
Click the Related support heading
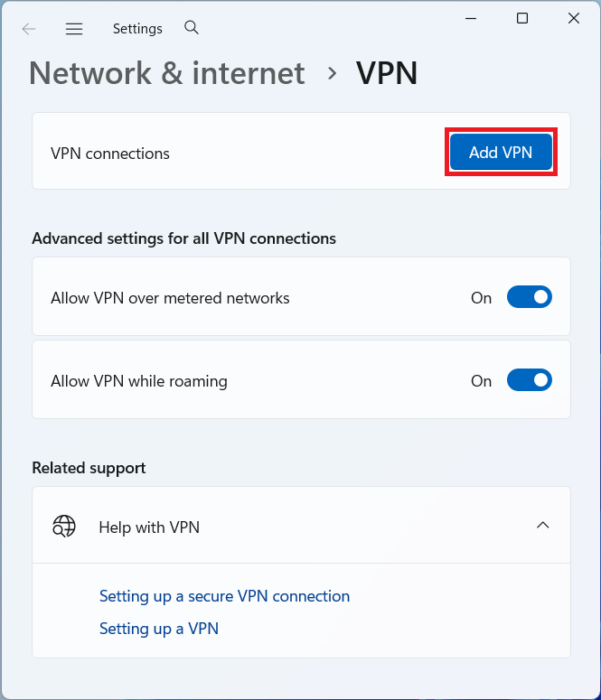coord(89,468)
